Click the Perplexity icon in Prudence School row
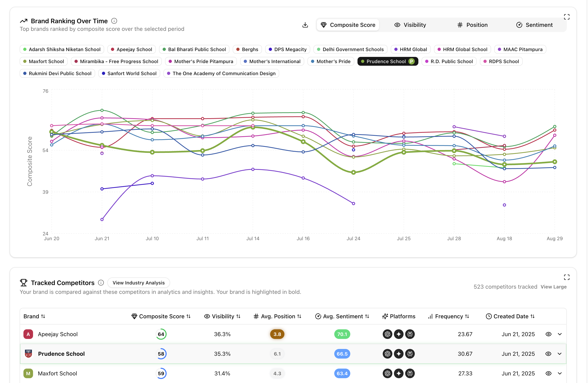Screen dimensions: 588x383 [x=410, y=354]
